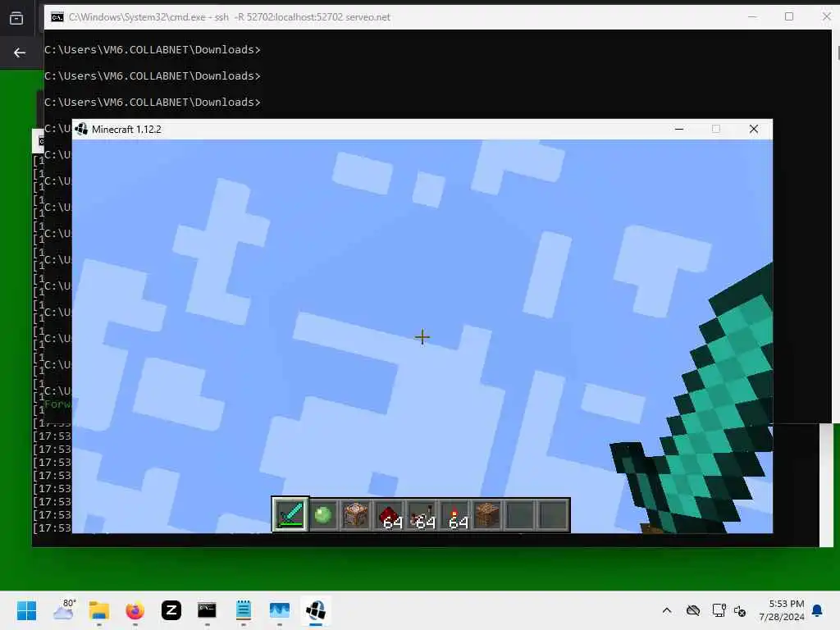The width and height of the screenshot is (840, 630).
Task: Click the cmd.exe vertical scrollbar
Action: (x=836, y=225)
